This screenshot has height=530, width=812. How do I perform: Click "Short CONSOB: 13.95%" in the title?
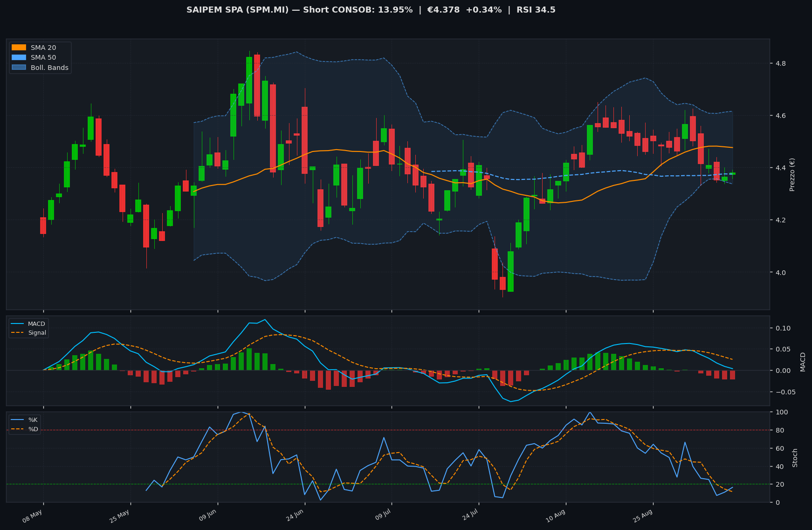[x=358, y=10]
